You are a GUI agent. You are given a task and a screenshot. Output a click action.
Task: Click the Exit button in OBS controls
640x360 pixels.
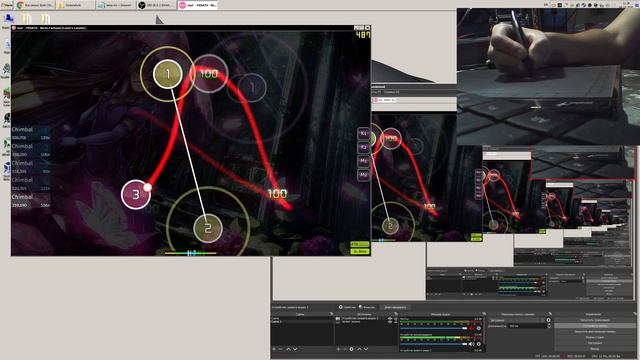point(595,349)
